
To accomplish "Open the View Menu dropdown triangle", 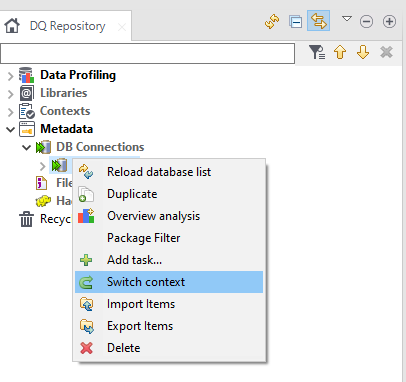I will (347, 19).
